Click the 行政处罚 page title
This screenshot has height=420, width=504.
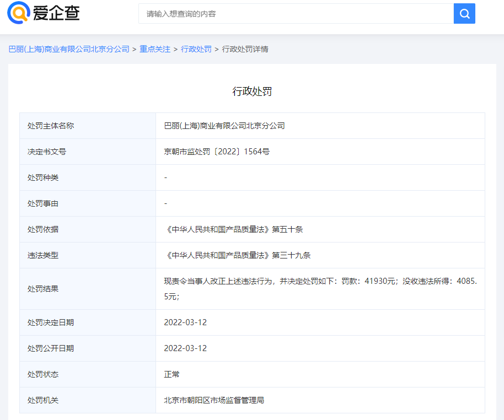point(252,91)
